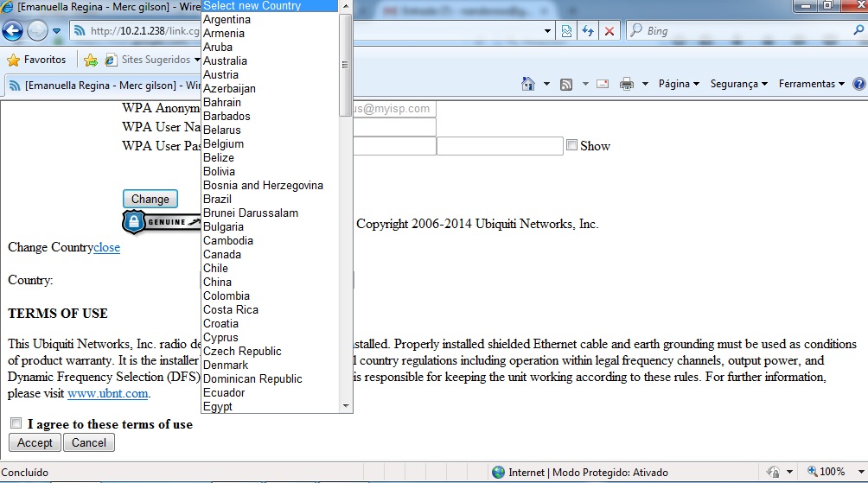Click the security lock status icon
Screen dimensions: 868x483
pyautogui.click(x=773, y=472)
